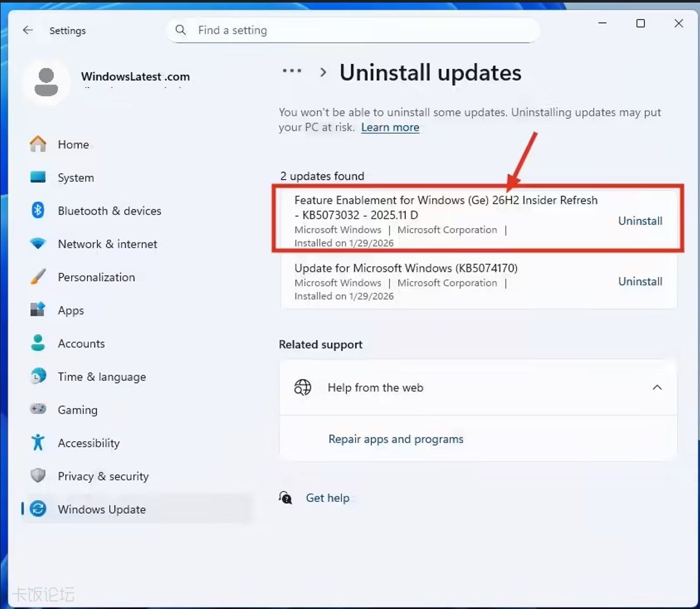The width and height of the screenshot is (700, 609).
Task: Collapse the Help from the web section
Action: click(657, 387)
